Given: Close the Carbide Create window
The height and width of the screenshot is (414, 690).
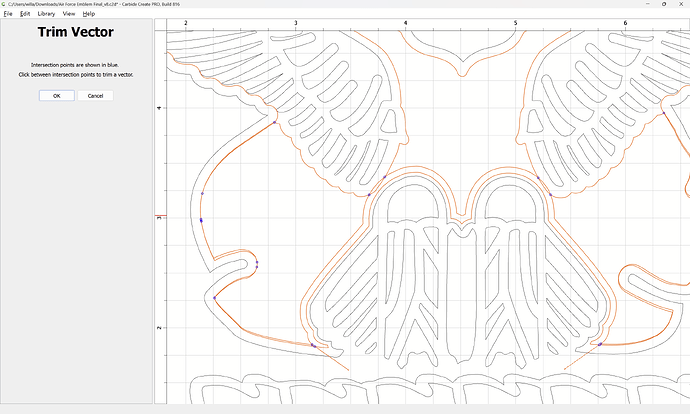Looking at the screenshot, I should coord(681,4).
